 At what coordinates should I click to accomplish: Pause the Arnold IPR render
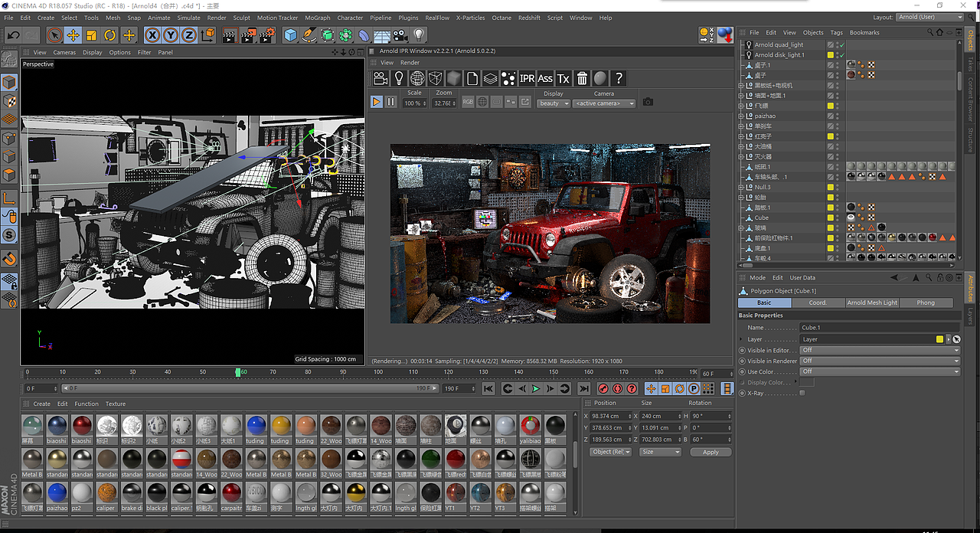pos(391,102)
